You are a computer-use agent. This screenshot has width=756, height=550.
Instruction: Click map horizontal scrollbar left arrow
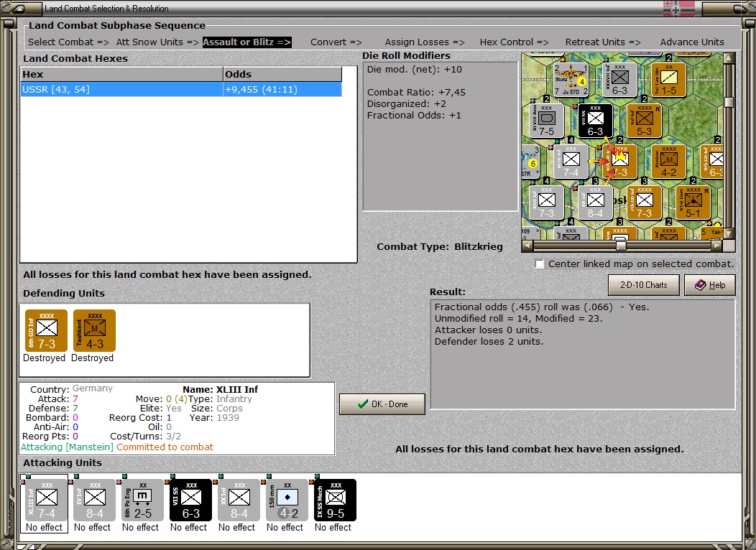coord(527,245)
